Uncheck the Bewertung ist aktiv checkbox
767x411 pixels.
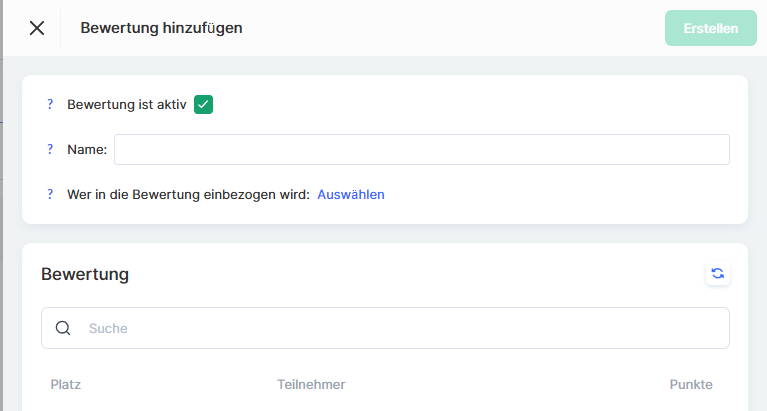coord(204,104)
